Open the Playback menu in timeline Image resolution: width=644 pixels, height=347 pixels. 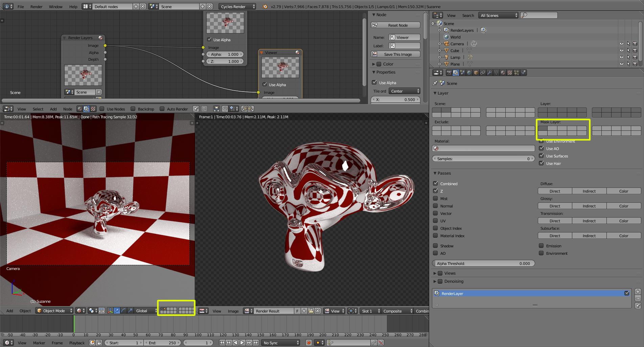[x=77, y=343]
